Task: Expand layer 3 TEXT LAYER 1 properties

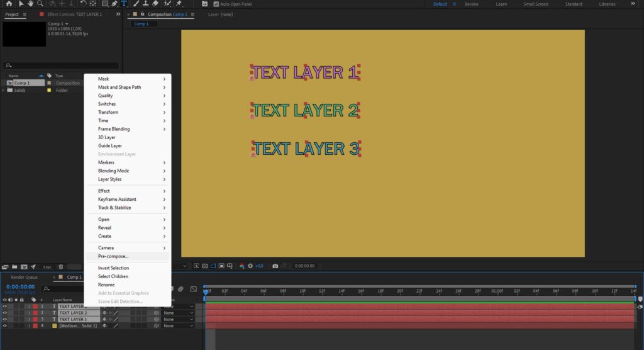Action: 29,319
